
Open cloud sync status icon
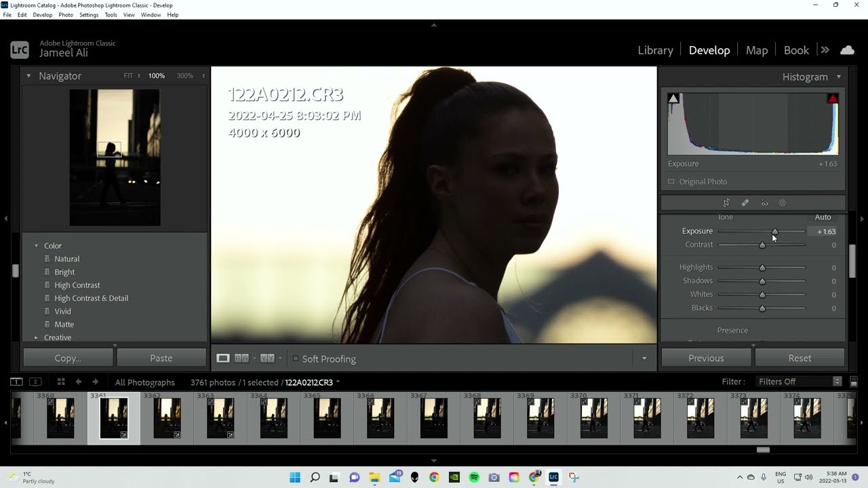(847, 50)
